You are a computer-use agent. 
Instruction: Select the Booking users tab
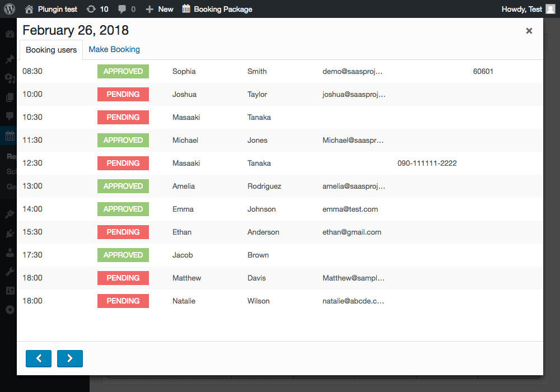(51, 49)
